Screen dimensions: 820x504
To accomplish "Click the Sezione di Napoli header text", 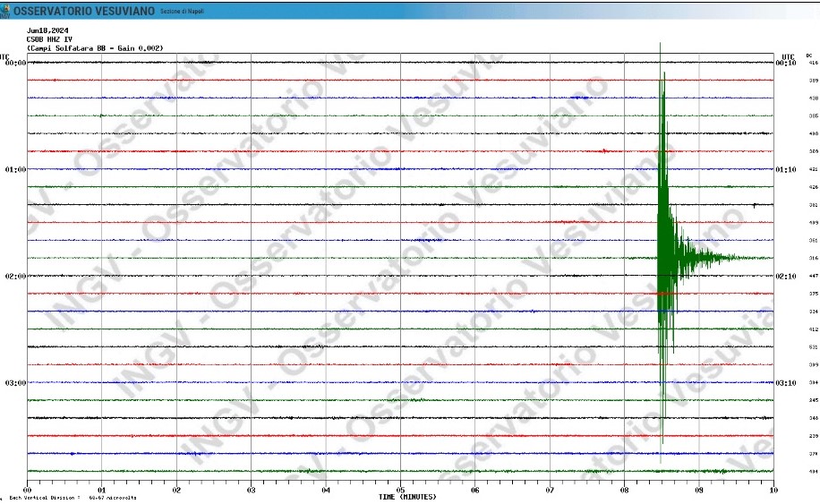I will point(183,12).
